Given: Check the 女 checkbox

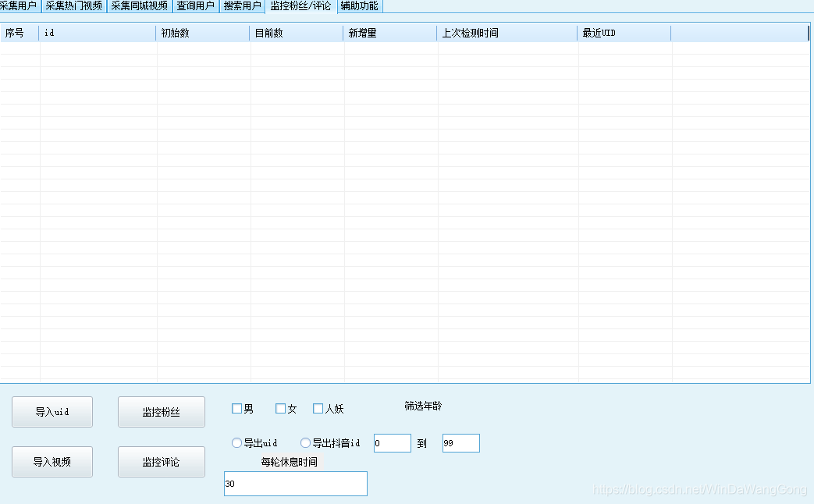Looking at the screenshot, I should coord(280,409).
